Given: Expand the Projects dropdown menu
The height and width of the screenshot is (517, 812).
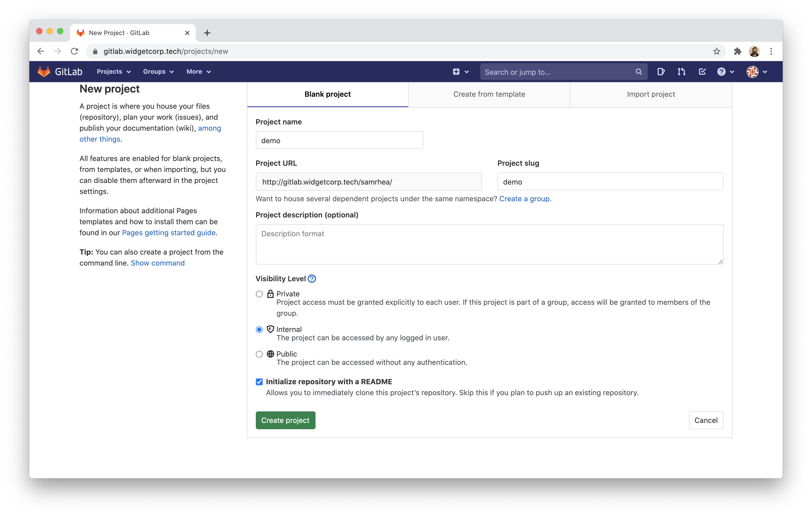Looking at the screenshot, I should click(x=113, y=71).
